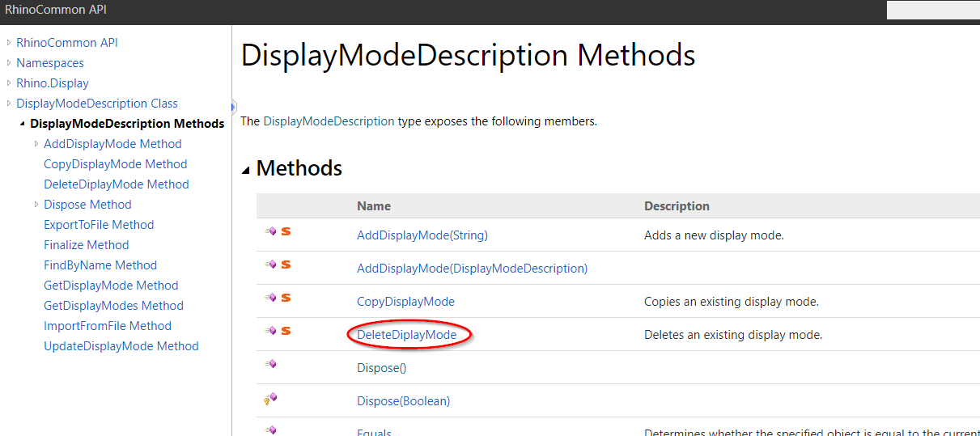Screen dimensions: 980x436
Task: Collapse DisplayModeDescription Methods tree node
Action: pos(23,124)
